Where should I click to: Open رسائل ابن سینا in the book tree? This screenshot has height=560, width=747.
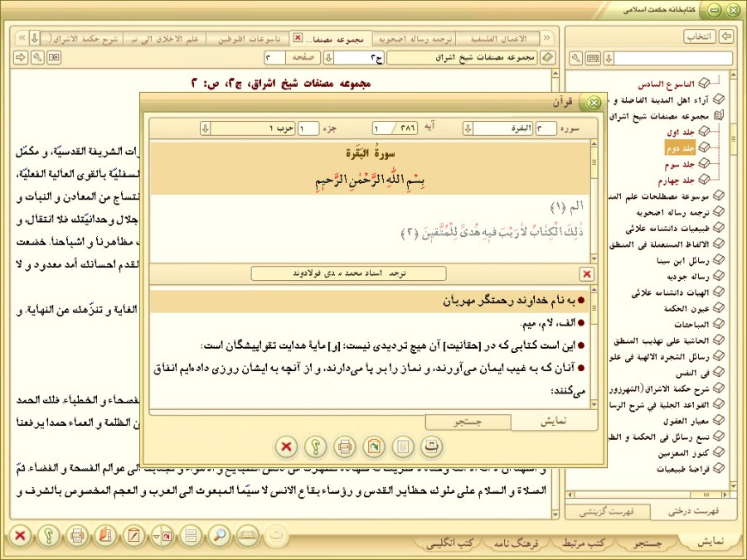[682, 260]
